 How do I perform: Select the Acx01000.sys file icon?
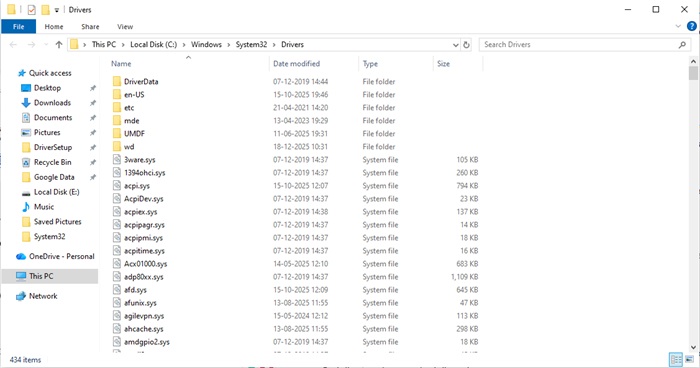tap(117, 263)
